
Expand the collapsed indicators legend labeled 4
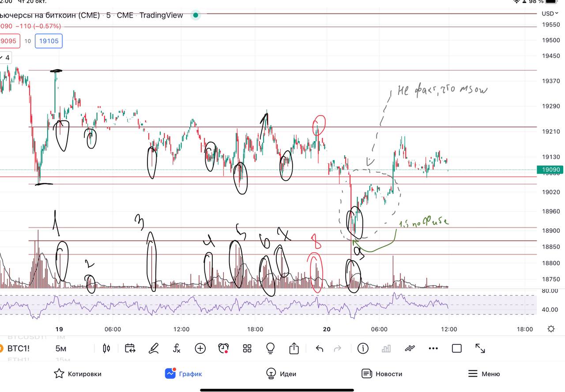5,58
